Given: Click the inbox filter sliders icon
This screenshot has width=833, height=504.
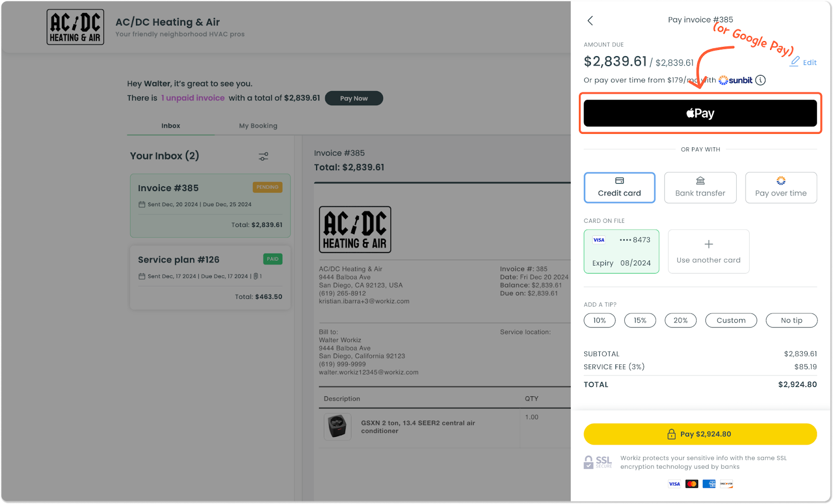Looking at the screenshot, I should (263, 156).
